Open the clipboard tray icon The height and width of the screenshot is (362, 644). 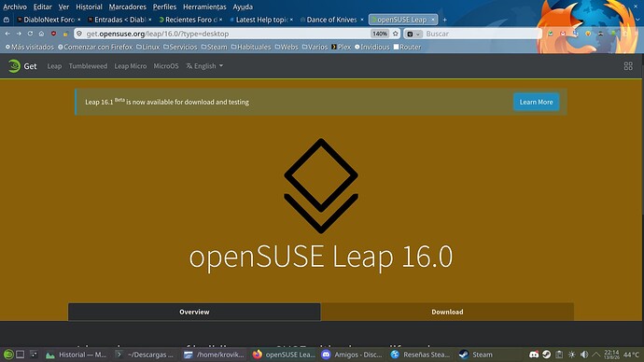pyautogui.click(x=559, y=355)
